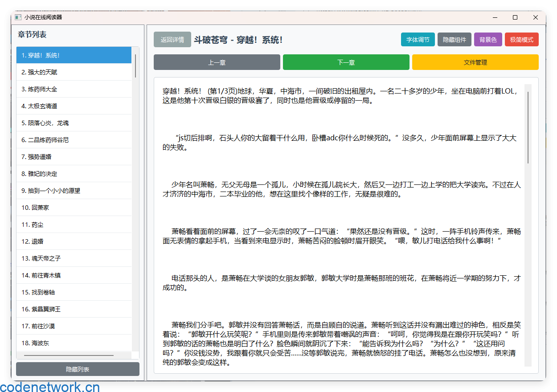The height and width of the screenshot is (392, 557).
Task: Go back with 返回详情 button
Action: click(172, 40)
